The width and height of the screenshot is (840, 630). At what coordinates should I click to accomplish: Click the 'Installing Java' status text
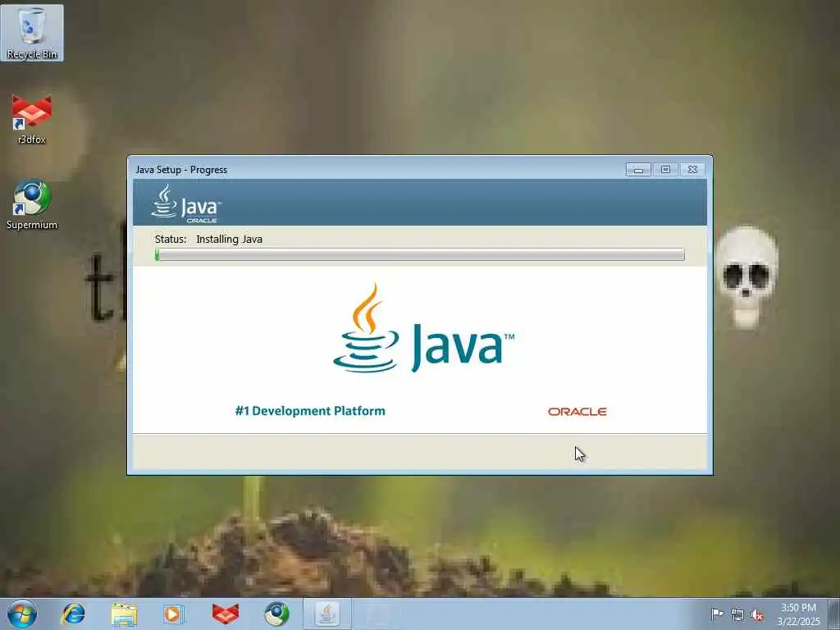tap(230, 239)
